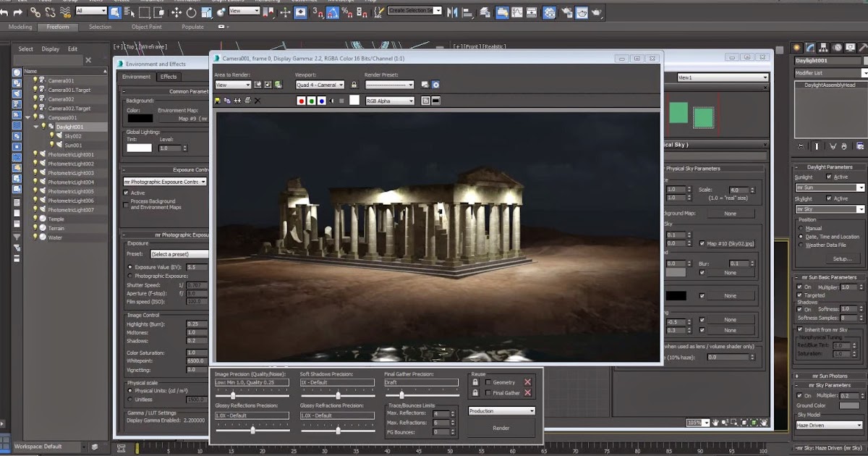The height and width of the screenshot is (456, 868).
Task: Toggle Reuse Final Gather checkbox
Action: (x=488, y=393)
